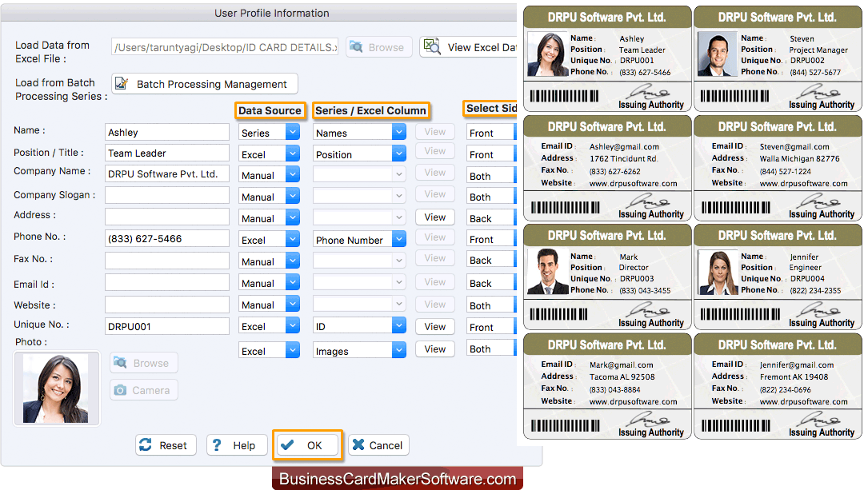Click the empty Email Id field
The width and height of the screenshot is (868, 490).
[166, 282]
